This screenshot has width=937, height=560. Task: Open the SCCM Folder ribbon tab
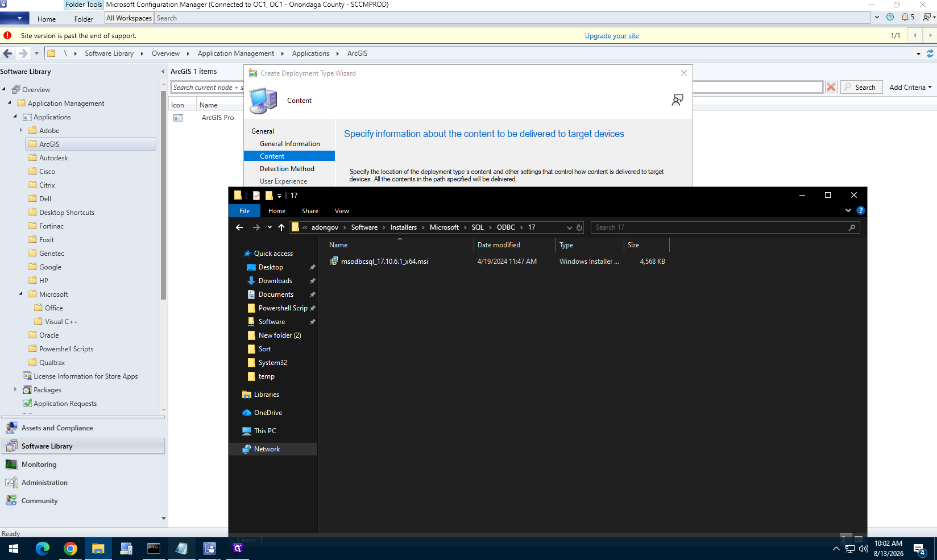(x=84, y=19)
